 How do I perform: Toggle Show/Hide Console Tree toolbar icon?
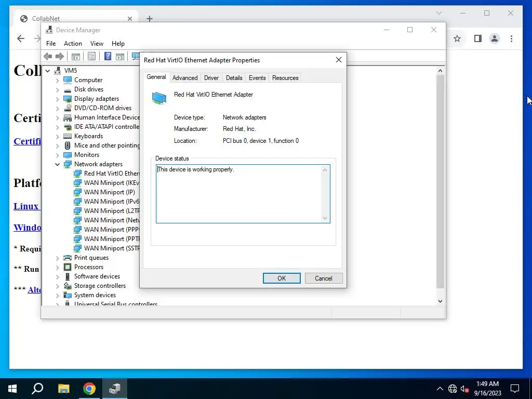coord(76,56)
